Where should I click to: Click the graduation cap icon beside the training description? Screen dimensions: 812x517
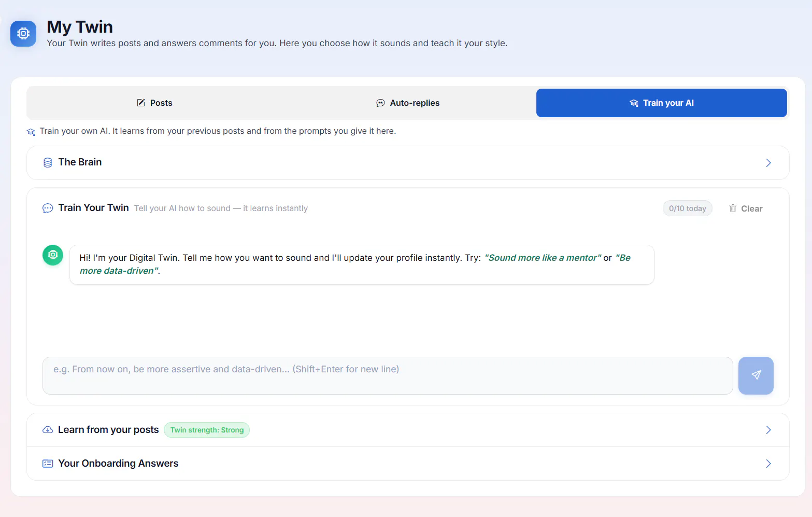click(31, 132)
